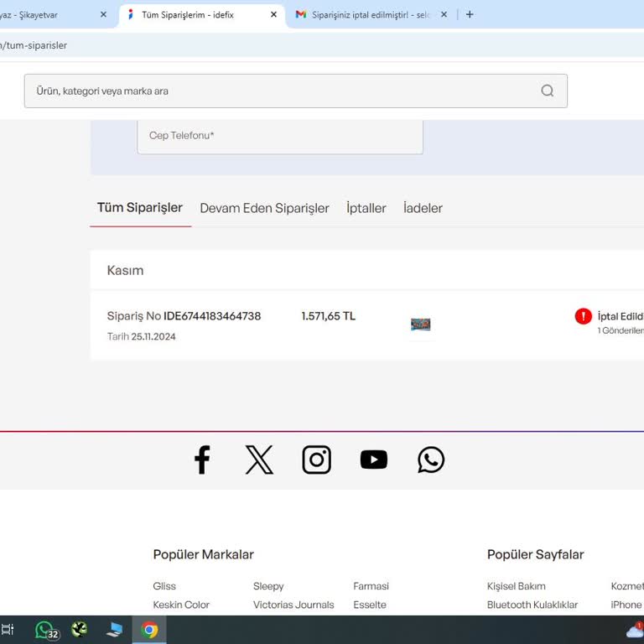The width and height of the screenshot is (644, 644).
Task: Click the Facebook icon in the footer
Action: click(202, 460)
